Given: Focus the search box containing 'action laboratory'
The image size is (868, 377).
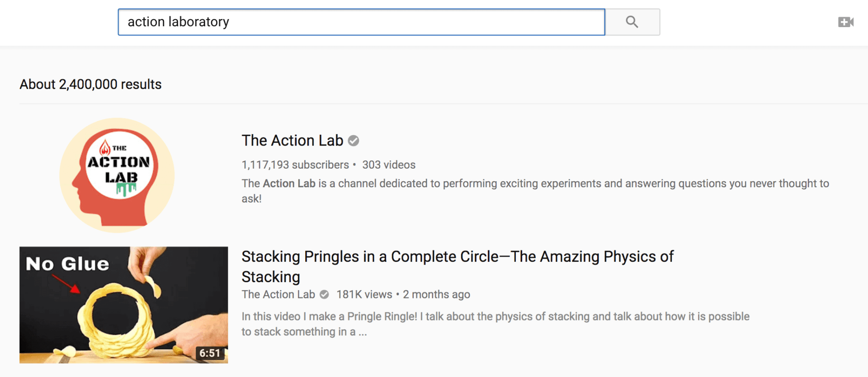Looking at the screenshot, I should (361, 22).
